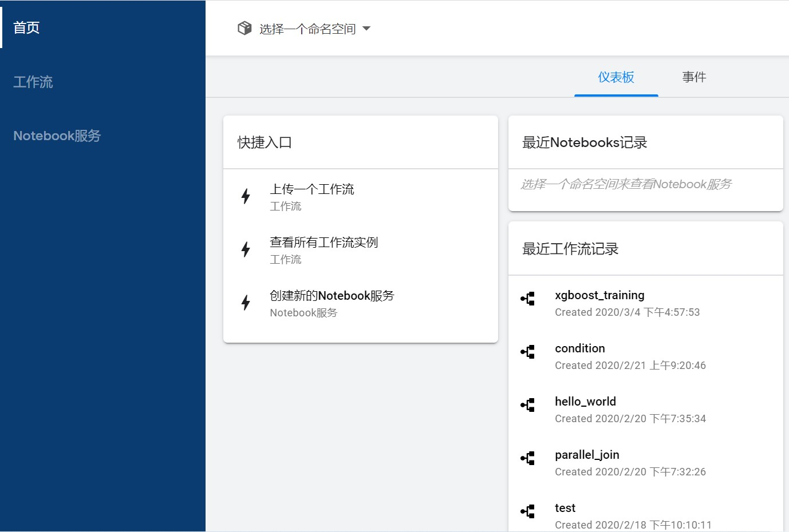Screen dimensions: 789x532
Task: Expand the namespace selector chevron
Action: click(x=368, y=28)
